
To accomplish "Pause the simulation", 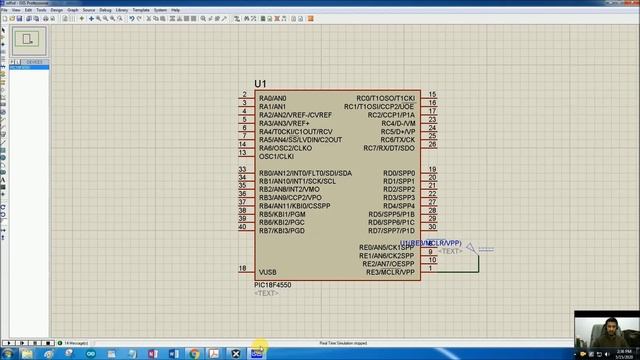I will tap(35, 343).
